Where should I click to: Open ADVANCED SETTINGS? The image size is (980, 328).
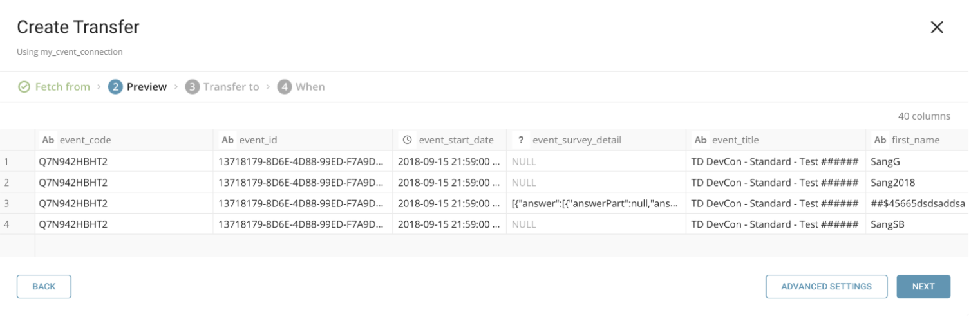826,287
